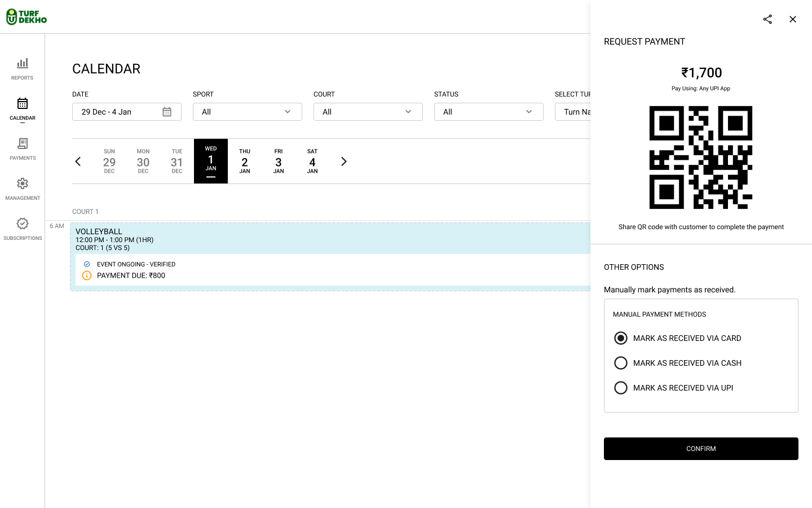Image resolution: width=812 pixels, height=508 pixels.
Task: Click the verified checkmark icon on event
Action: point(87,264)
